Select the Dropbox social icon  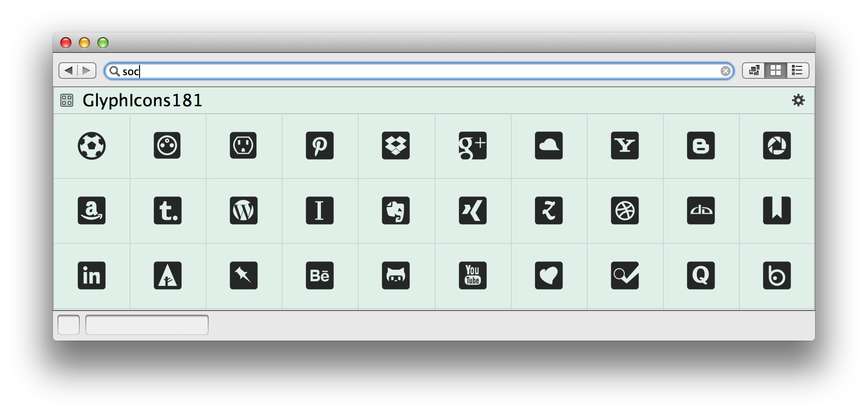pyautogui.click(x=396, y=146)
